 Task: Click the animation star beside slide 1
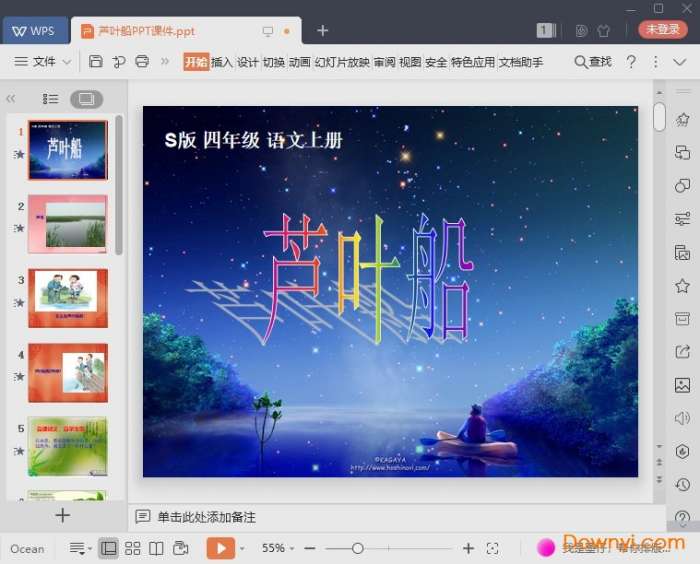coord(19,155)
